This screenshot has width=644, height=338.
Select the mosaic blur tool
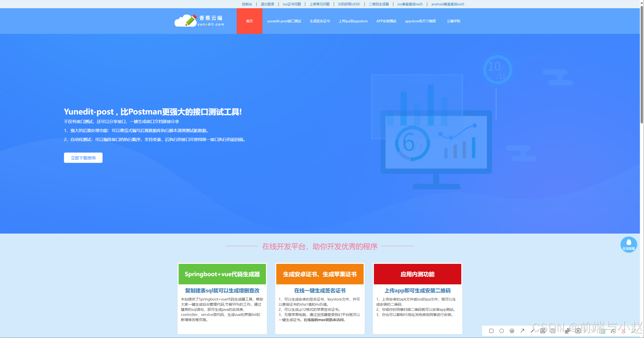[x=543, y=331]
